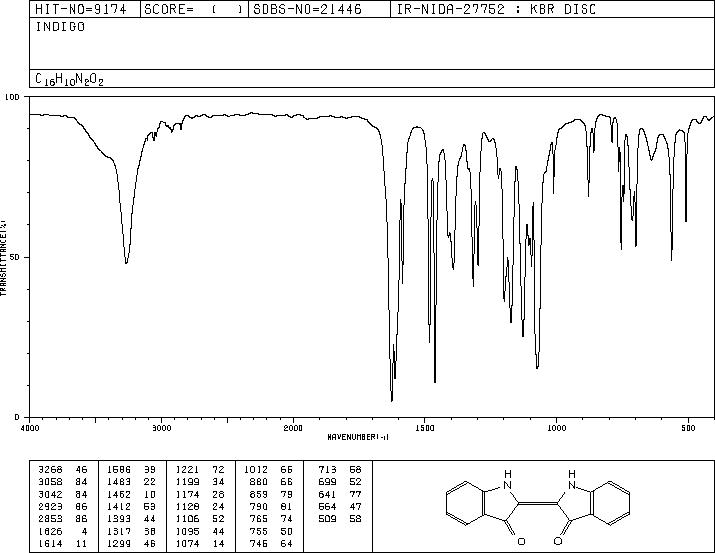This screenshot has height=553, width=715.
Task: Click the 1000 x-axis tick label
Action: click(x=556, y=428)
